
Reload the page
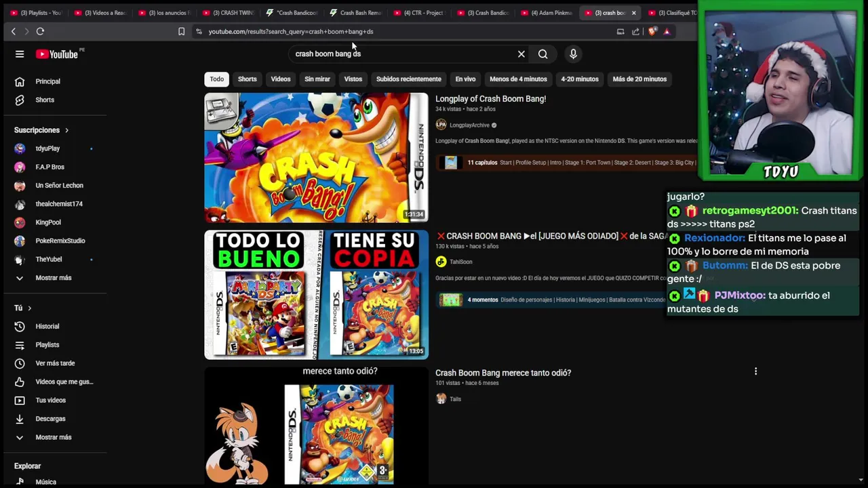40,31
